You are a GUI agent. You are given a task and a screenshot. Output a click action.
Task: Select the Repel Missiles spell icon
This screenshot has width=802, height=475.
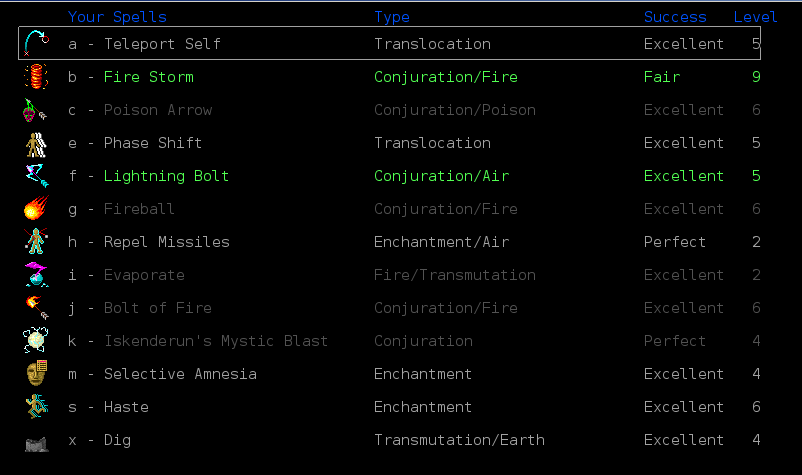click(x=36, y=242)
